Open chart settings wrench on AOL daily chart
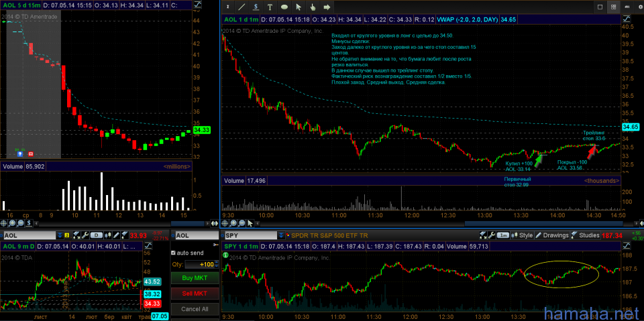The width and height of the screenshot is (644, 321). click(x=85, y=235)
